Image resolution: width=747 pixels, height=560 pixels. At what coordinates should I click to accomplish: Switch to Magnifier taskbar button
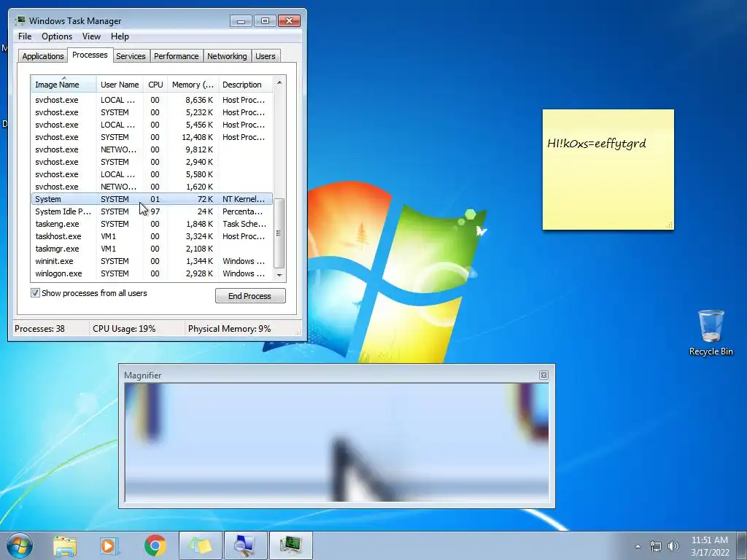tap(245, 545)
